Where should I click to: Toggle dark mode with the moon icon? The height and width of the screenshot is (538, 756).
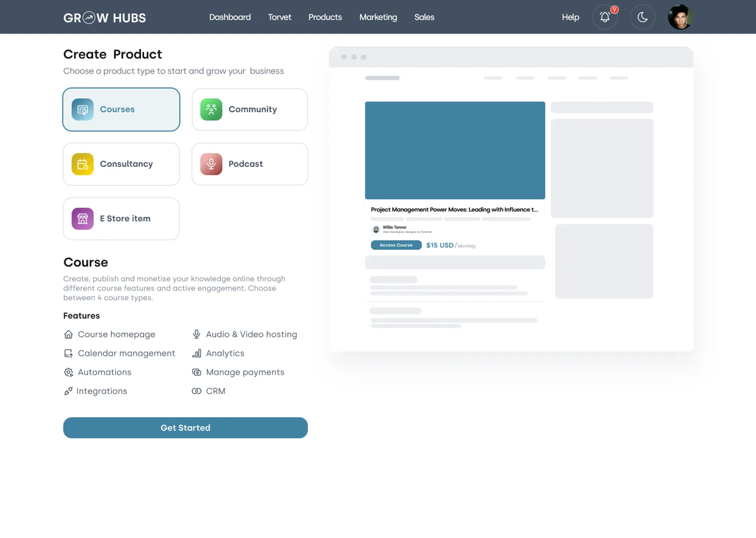(643, 17)
